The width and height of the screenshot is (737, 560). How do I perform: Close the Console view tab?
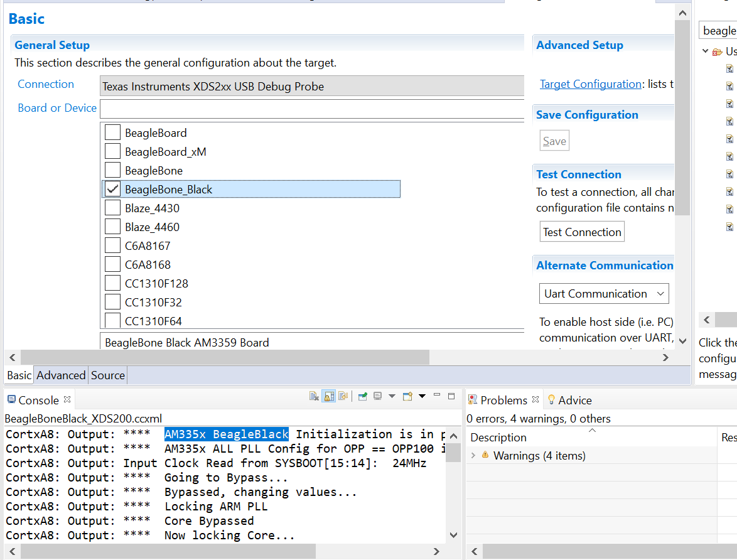[x=67, y=399]
